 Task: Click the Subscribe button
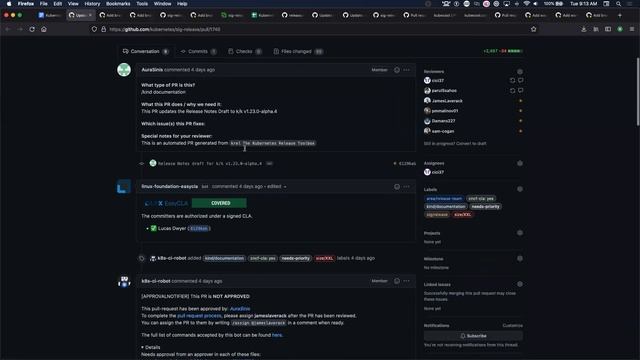click(473, 336)
